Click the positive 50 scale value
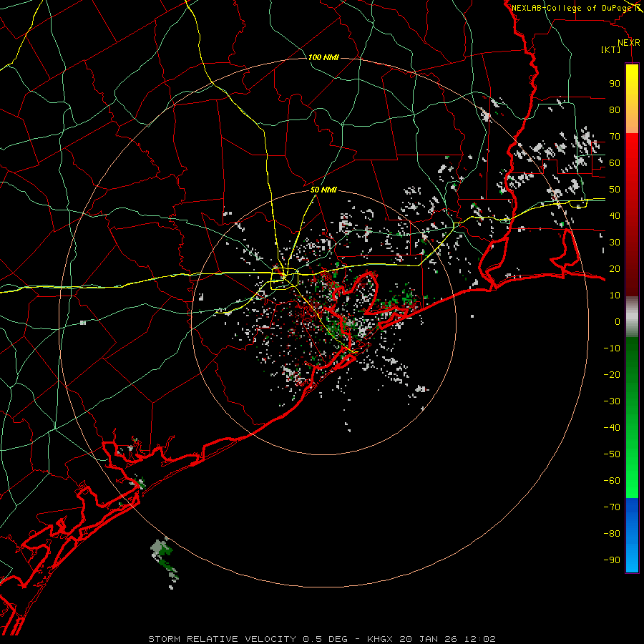 click(615, 190)
